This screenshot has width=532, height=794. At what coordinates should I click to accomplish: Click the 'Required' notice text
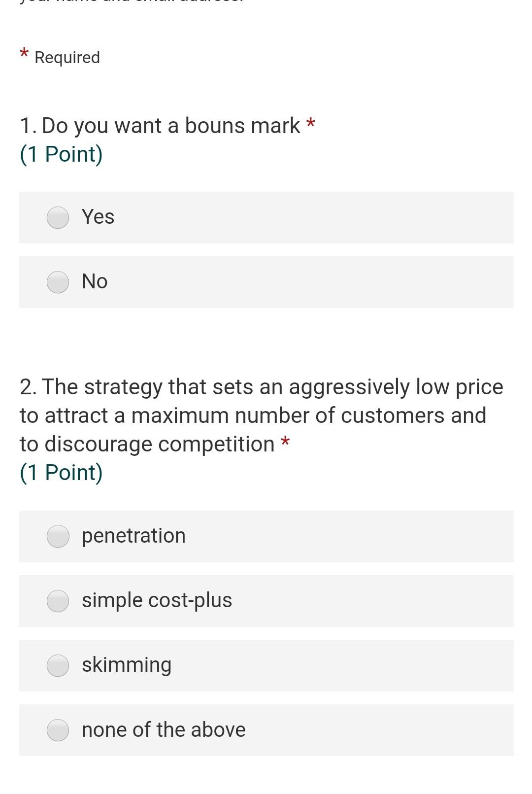[67, 58]
